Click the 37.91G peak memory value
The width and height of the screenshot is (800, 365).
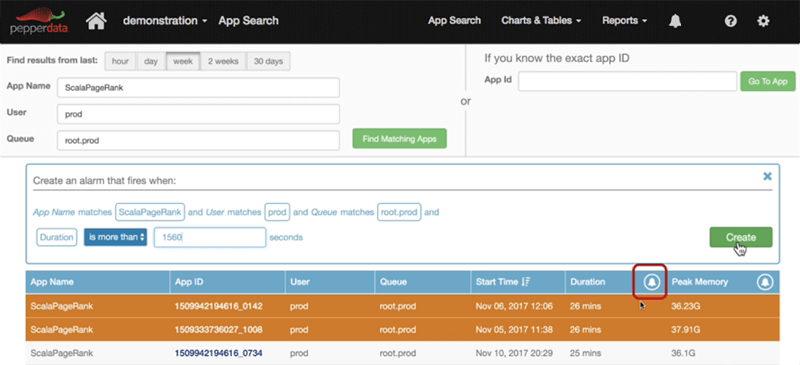686,330
